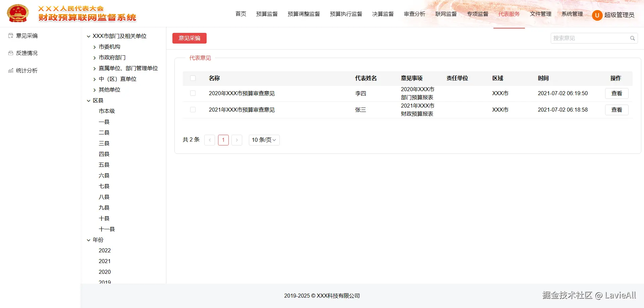Open the 超级管理员 avatar menu
Viewport: 644px width, 308px height.
597,15
